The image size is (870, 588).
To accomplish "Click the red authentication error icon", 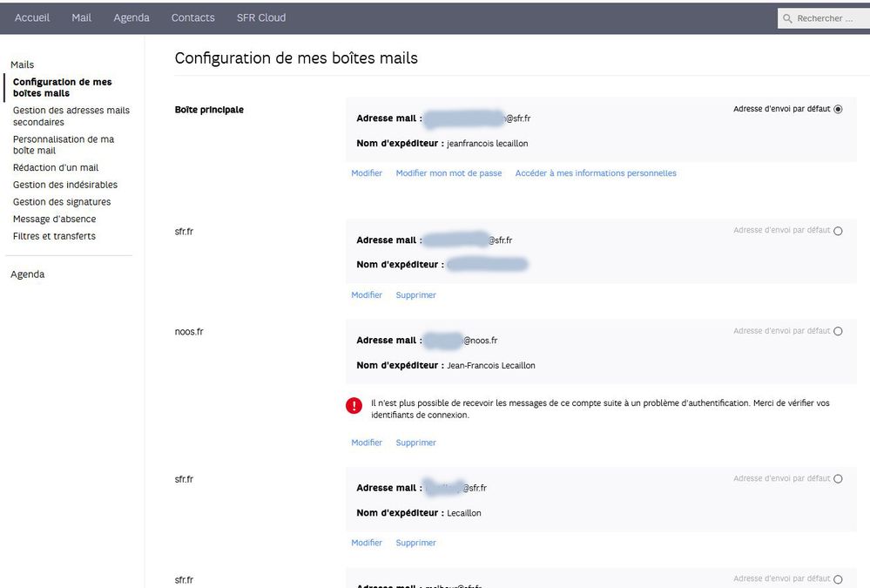I will coord(354,404).
